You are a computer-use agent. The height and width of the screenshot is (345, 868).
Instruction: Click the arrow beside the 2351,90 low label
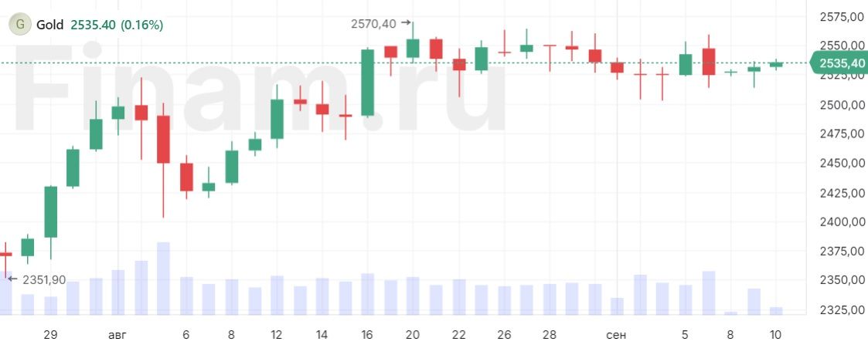[12, 279]
